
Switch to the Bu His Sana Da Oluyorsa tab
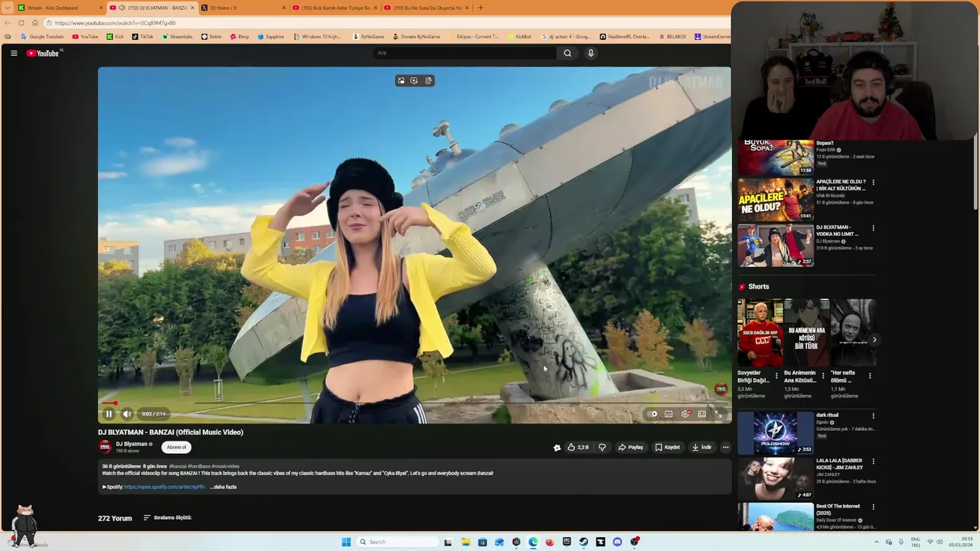click(427, 8)
